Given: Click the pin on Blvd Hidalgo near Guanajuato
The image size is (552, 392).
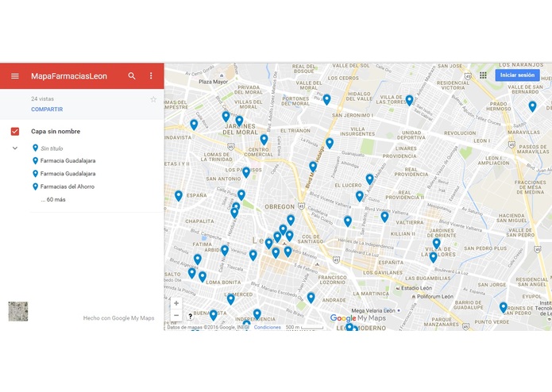Looking at the screenshot, I should click(x=330, y=143).
